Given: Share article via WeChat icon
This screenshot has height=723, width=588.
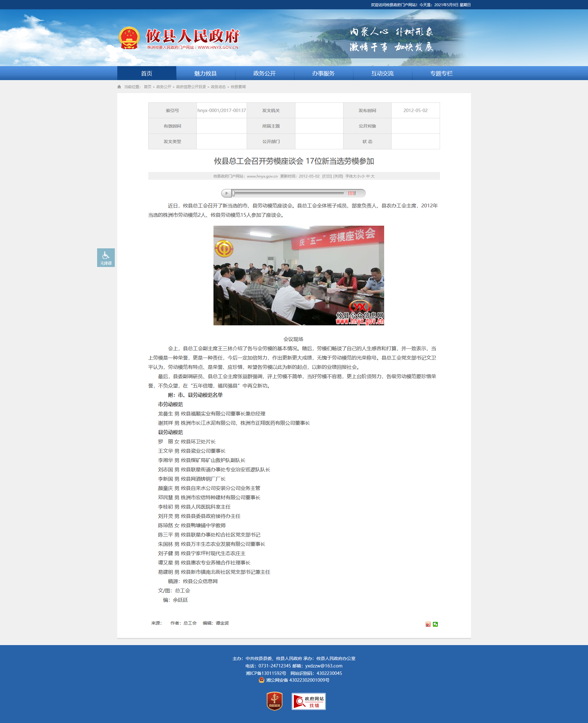Looking at the screenshot, I should pos(435,624).
